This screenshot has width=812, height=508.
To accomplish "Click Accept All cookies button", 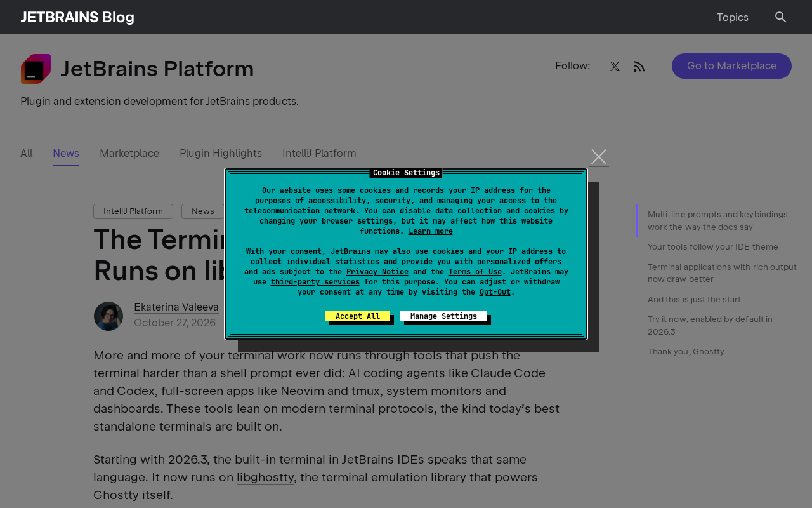I will pyautogui.click(x=358, y=316).
